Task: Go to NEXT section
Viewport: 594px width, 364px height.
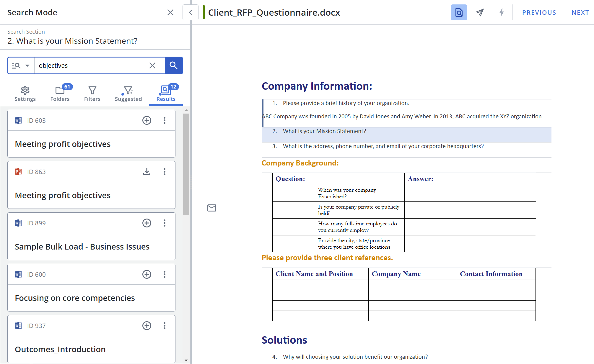Action: [580, 12]
